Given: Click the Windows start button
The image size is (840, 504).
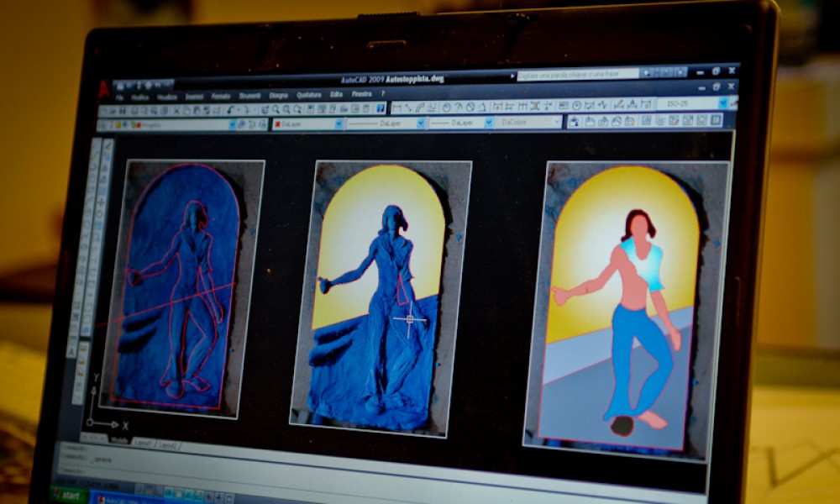Looking at the screenshot, I should [x=70, y=496].
